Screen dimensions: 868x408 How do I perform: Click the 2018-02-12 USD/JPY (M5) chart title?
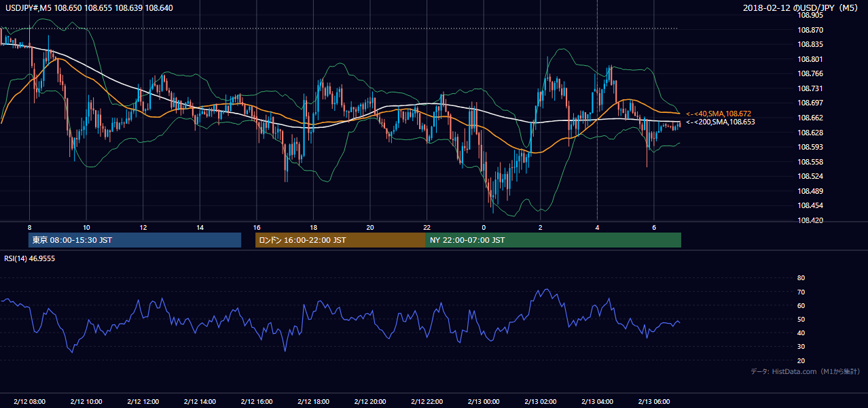coord(801,7)
